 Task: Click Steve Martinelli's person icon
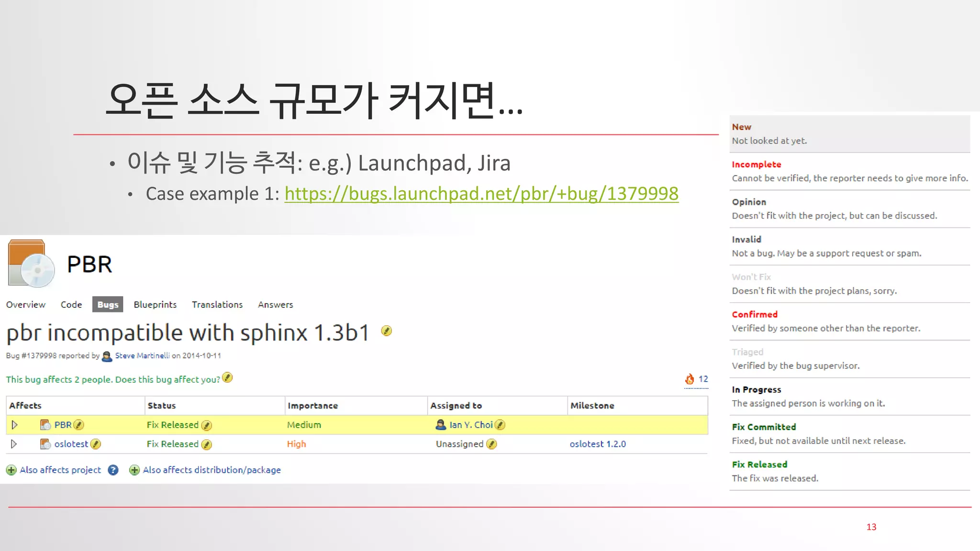click(x=107, y=356)
